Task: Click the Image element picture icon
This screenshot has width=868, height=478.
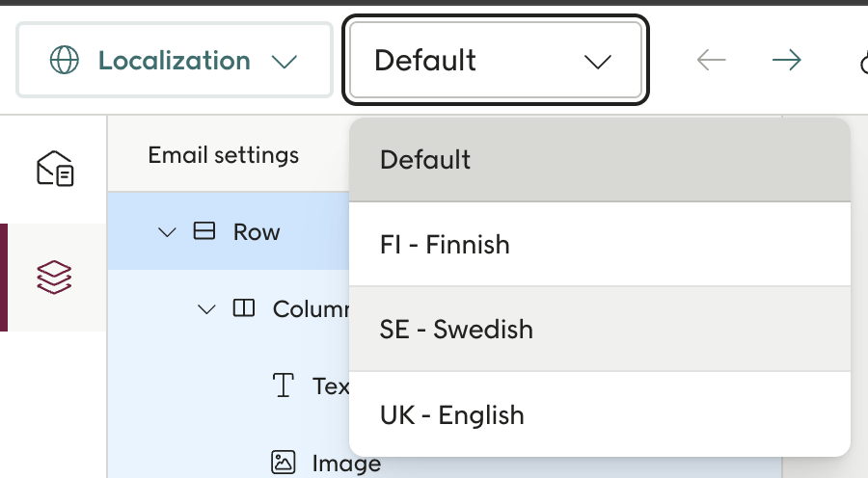Action: (x=283, y=463)
